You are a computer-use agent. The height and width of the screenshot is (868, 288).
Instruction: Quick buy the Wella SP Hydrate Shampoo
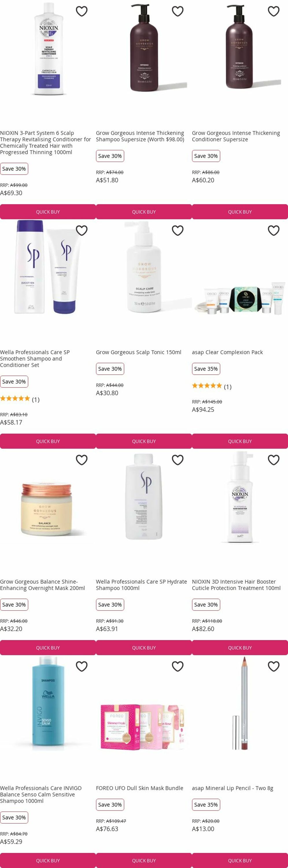(144, 648)
